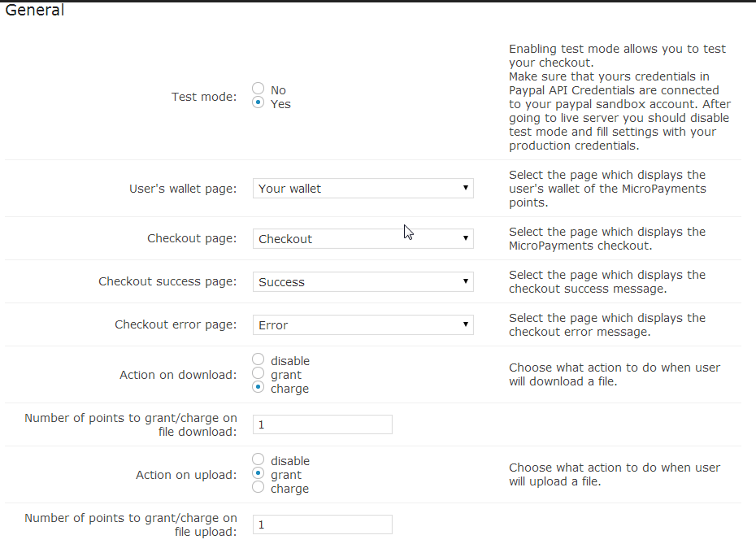Image resolution: width=756 pixels, height=544 pixels.
Task: Click the file download points input field
Action: click(323, 424)
